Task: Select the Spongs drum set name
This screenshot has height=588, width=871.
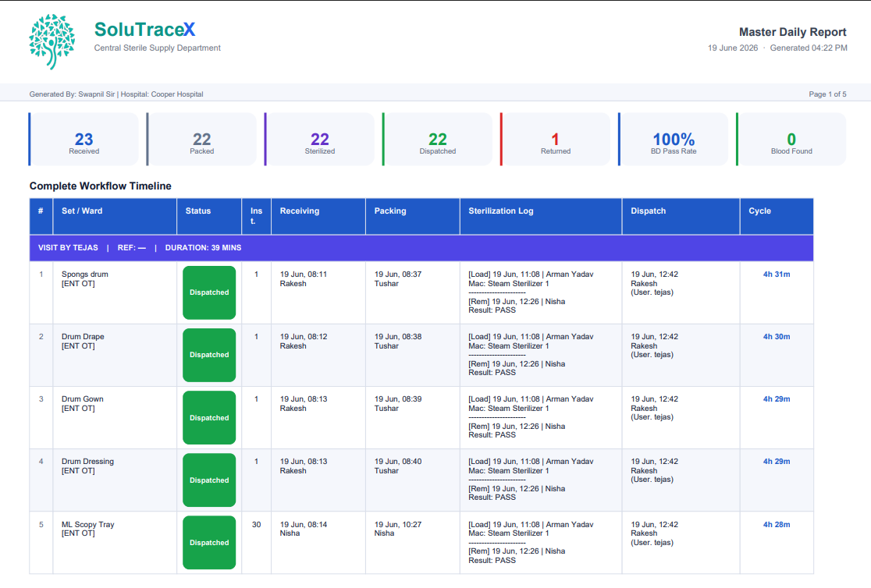Action: [85, 275]
